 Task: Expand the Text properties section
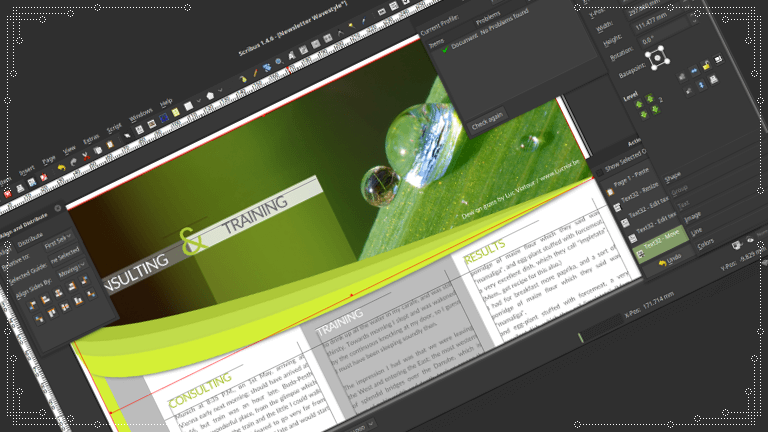click(684, 204)
